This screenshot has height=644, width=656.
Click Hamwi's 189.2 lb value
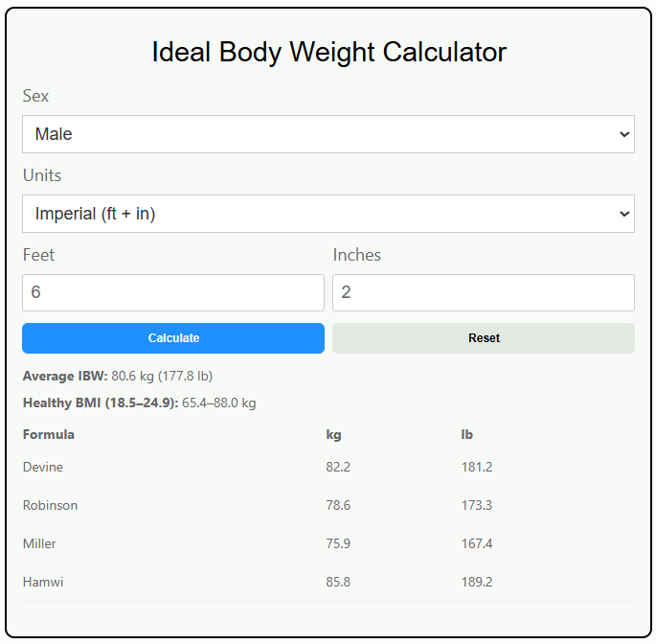point(477,582)
